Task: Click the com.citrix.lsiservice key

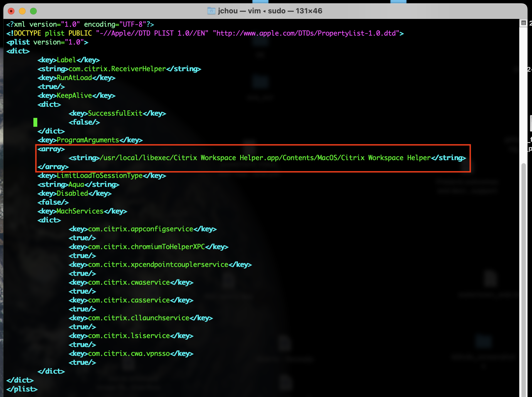Action: point(131,336)
